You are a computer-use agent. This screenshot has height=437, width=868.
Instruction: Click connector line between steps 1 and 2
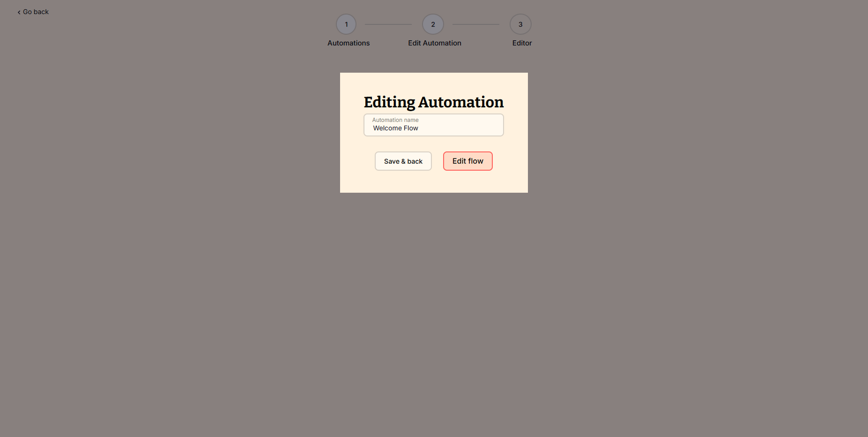[388, 24]
